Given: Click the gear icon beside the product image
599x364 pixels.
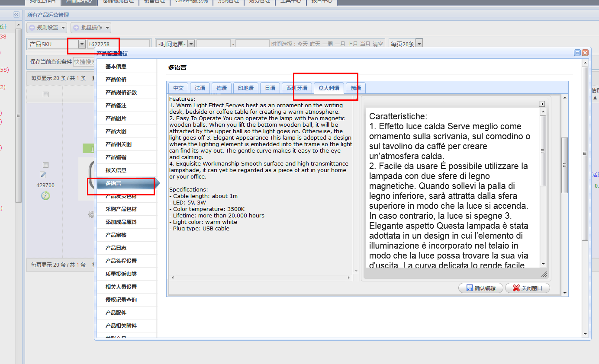Looking at the screenshot, I should (91, 214).
